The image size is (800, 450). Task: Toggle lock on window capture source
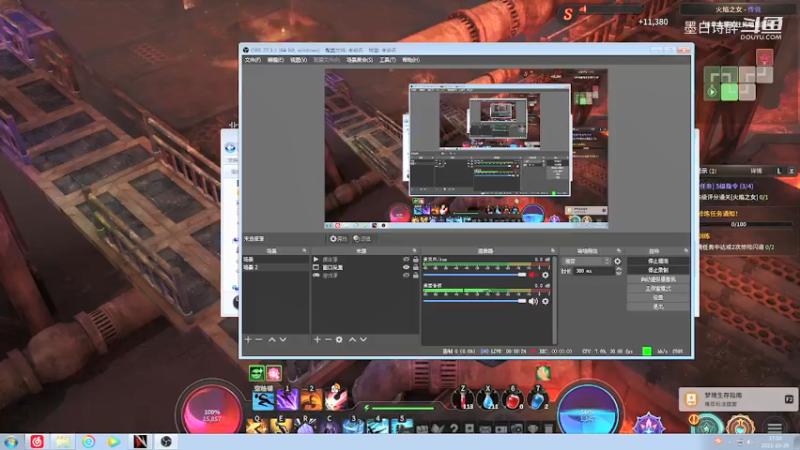415,267
